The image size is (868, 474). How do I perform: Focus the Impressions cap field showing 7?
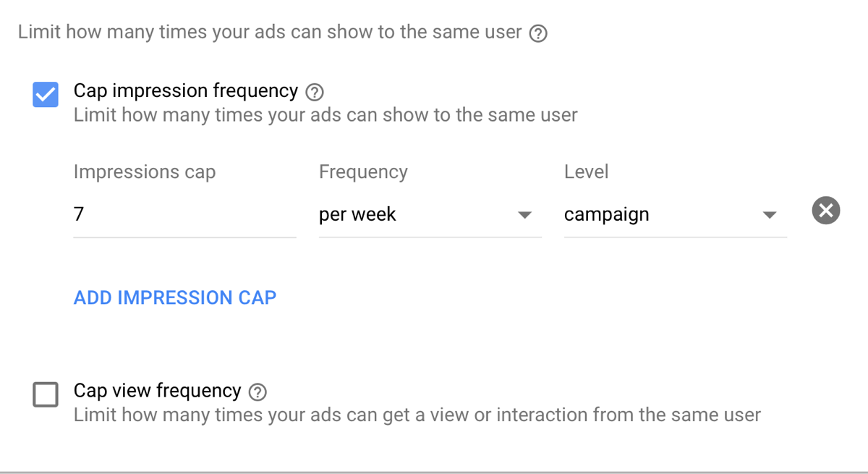point(185,215)
